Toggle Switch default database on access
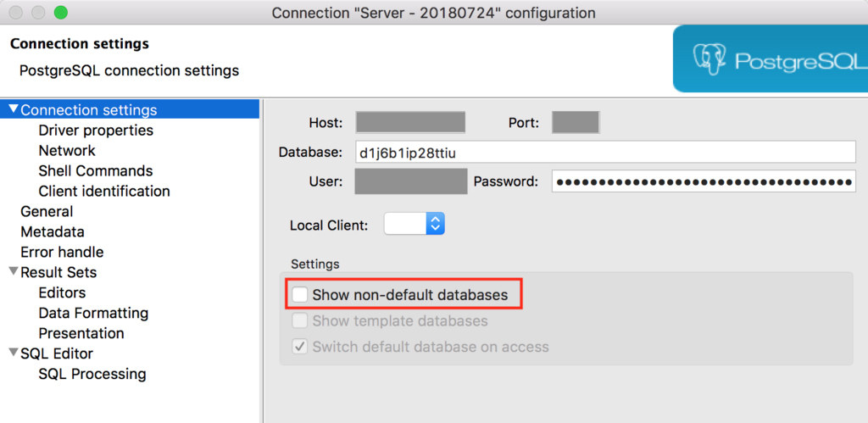The image size is (868, 423). (x=300, y=347)
